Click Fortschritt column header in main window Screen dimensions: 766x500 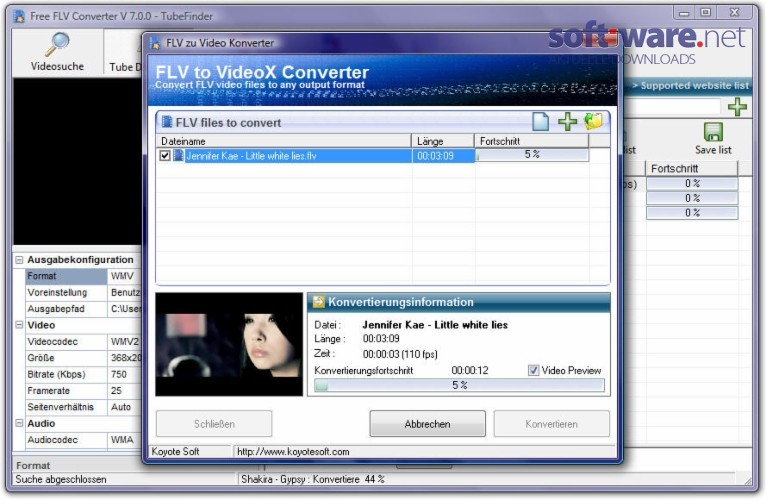pyautogui.click(x=692, y=169)
